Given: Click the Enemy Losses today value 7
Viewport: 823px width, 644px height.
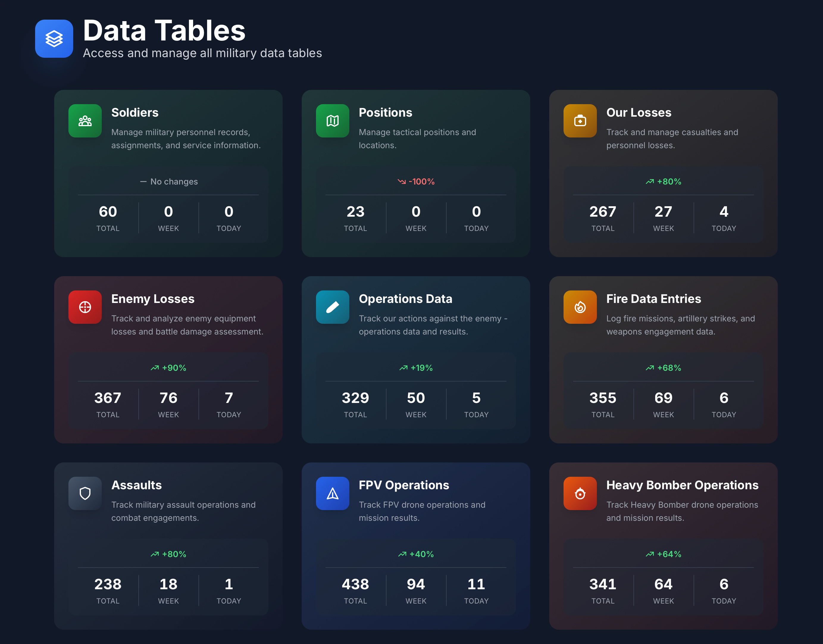Looking at the screenshot, I should [229, 398].
